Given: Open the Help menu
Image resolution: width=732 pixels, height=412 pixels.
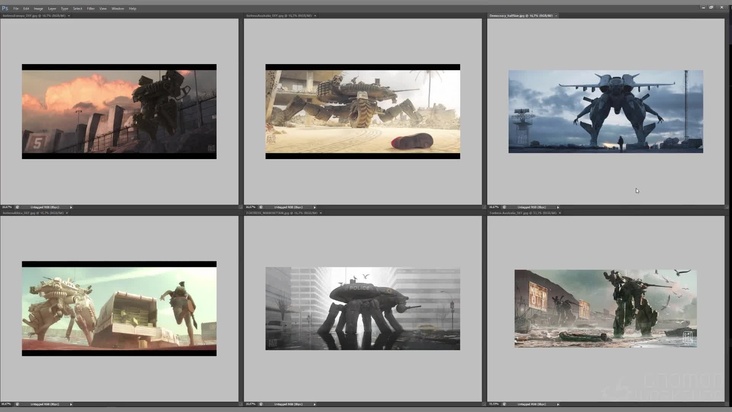Looking at the screenshot, I should (x=132, y=8).
